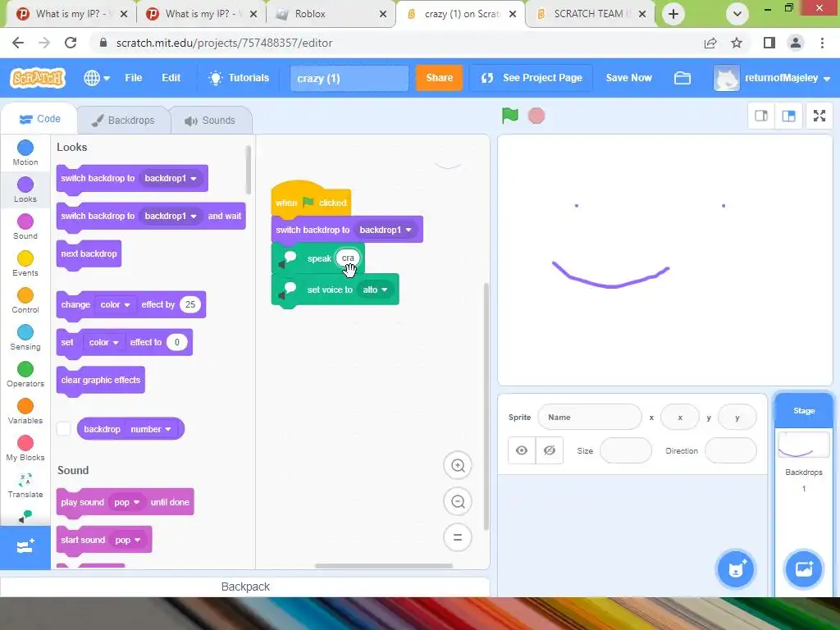Viewport: 840px width, 630px height.
Task: Zoom in the code workspace
Action: click(x=458, y=466)
